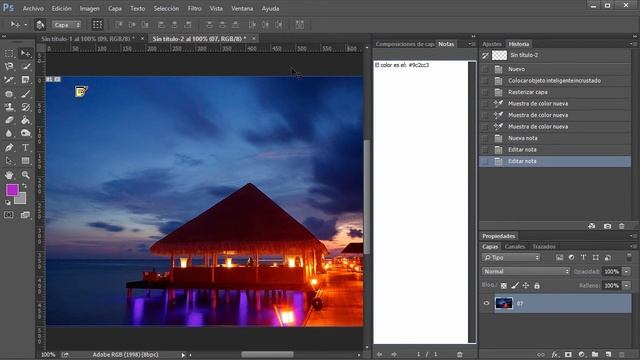Toggle show transform controls in options bar
This screenshot has width=640, height=360.
[x=97, y=25]
